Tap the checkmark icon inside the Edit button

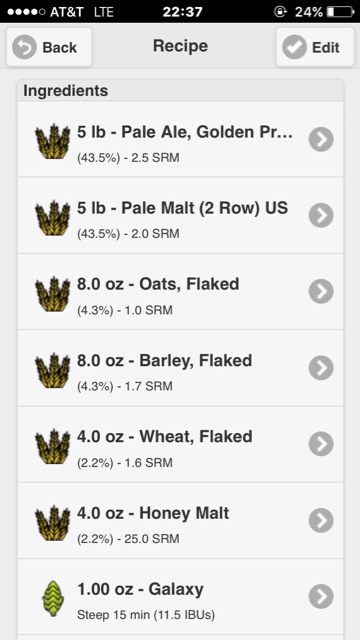294,47
